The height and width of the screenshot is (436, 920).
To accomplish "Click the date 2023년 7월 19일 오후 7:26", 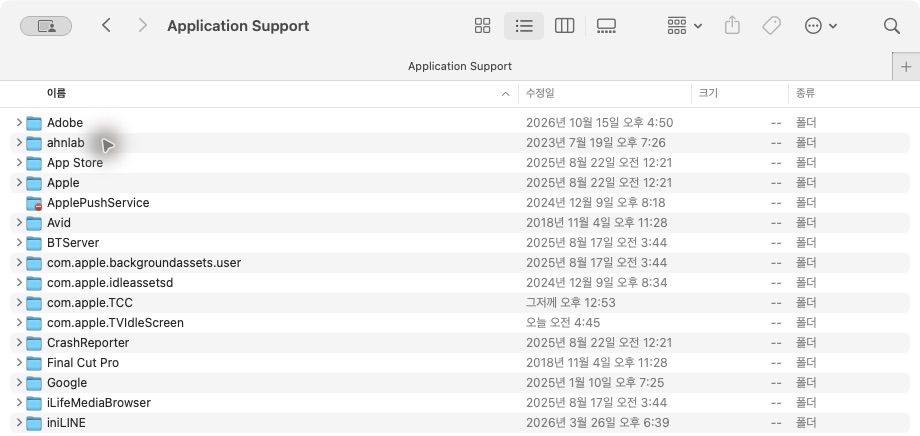I will click(x=596, y=143).
